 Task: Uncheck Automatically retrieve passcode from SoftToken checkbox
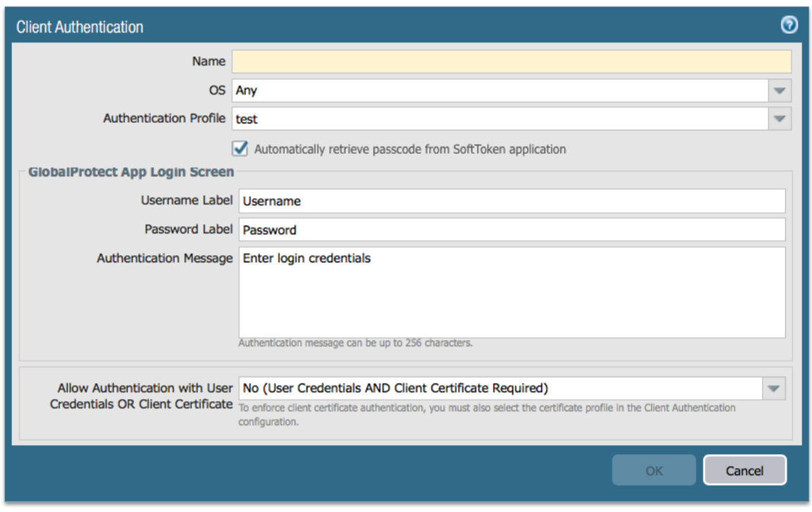coord(241,149)
